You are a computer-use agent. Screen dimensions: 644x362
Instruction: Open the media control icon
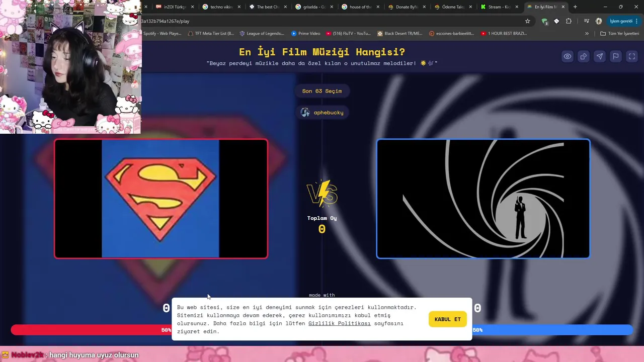[587, 21]
